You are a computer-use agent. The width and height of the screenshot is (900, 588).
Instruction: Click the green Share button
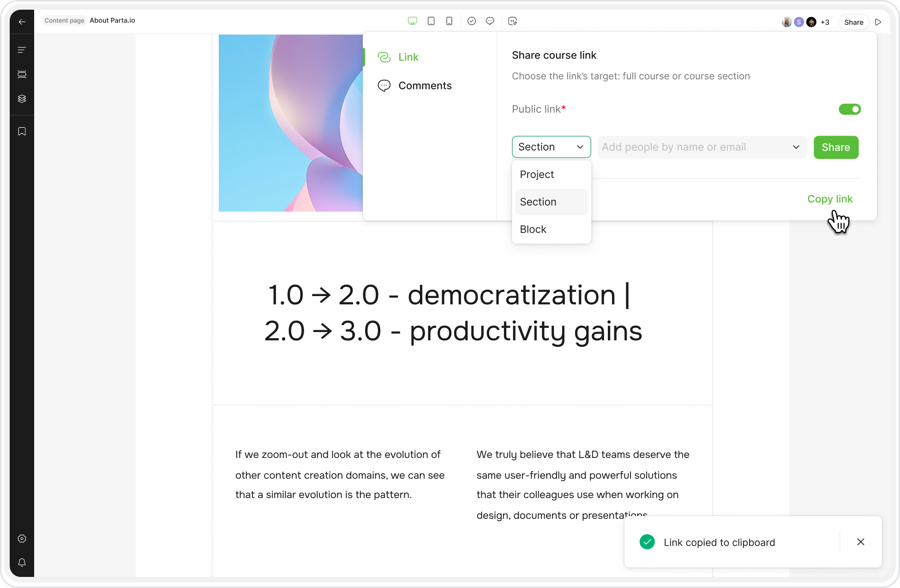coord(835,147)
